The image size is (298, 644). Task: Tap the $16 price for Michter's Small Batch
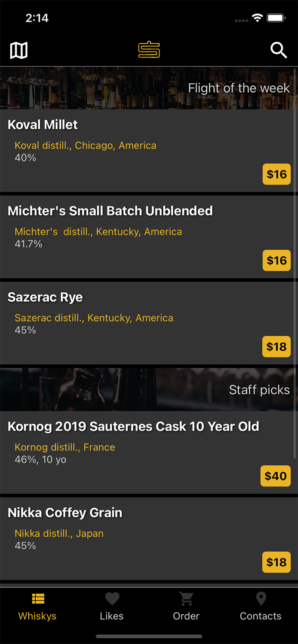tap(276, 261)
